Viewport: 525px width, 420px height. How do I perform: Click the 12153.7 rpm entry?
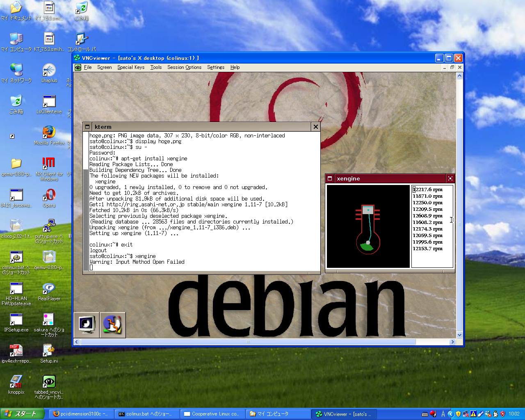428,249
